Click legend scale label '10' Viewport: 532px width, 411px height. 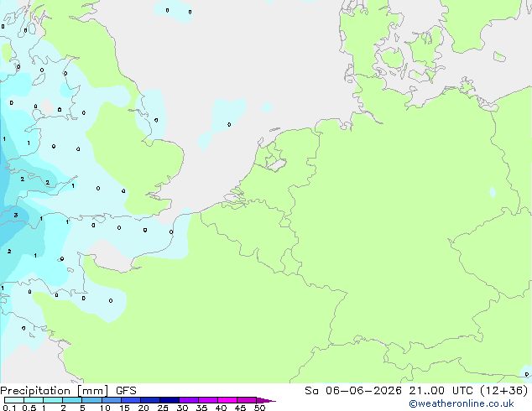[105, 408]
